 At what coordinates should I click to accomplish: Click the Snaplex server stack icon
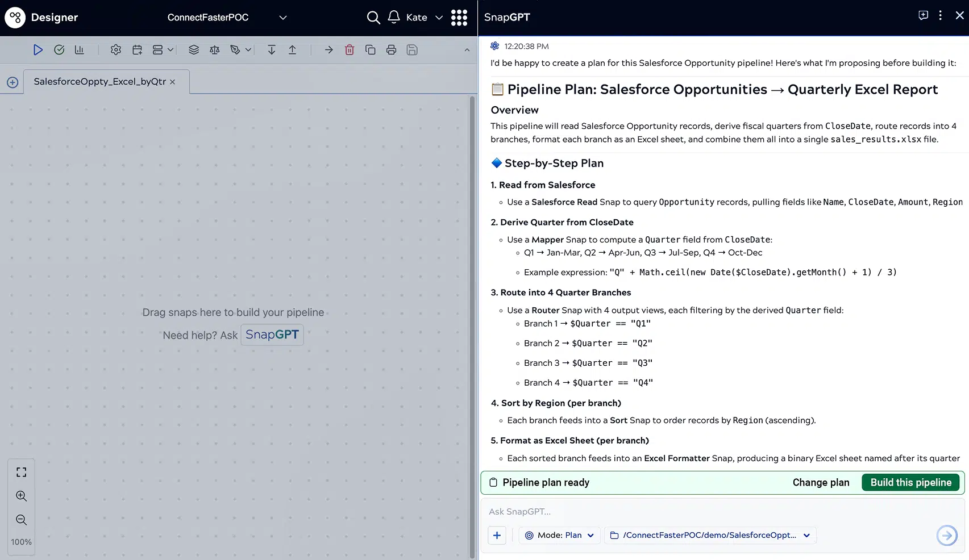[x=157, y=50]
